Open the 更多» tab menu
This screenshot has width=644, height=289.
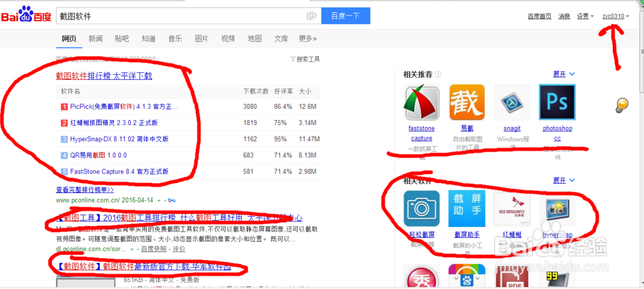pyautogui.click(x=308, y=39)
